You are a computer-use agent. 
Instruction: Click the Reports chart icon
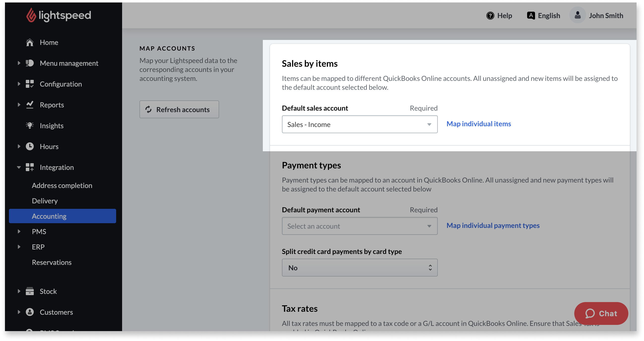point(30,105)
